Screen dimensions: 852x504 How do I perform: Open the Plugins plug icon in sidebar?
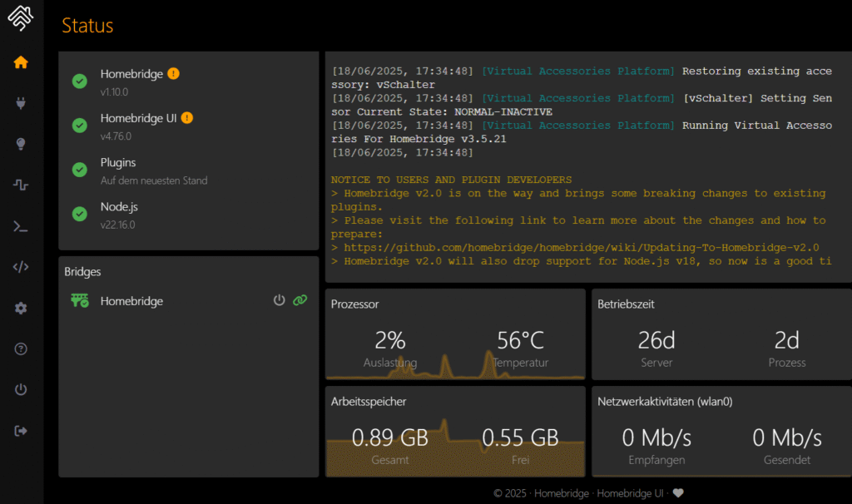(x=21, y=103)
